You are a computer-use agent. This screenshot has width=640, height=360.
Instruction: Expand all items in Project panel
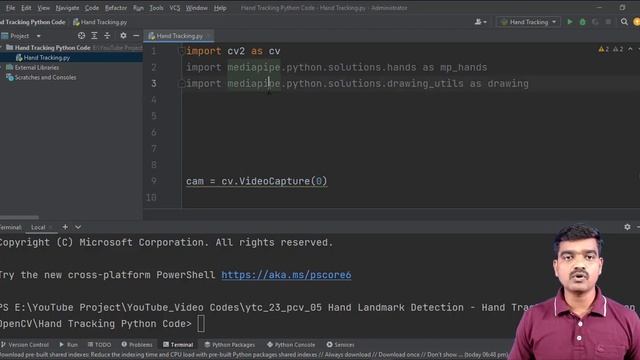94,36
